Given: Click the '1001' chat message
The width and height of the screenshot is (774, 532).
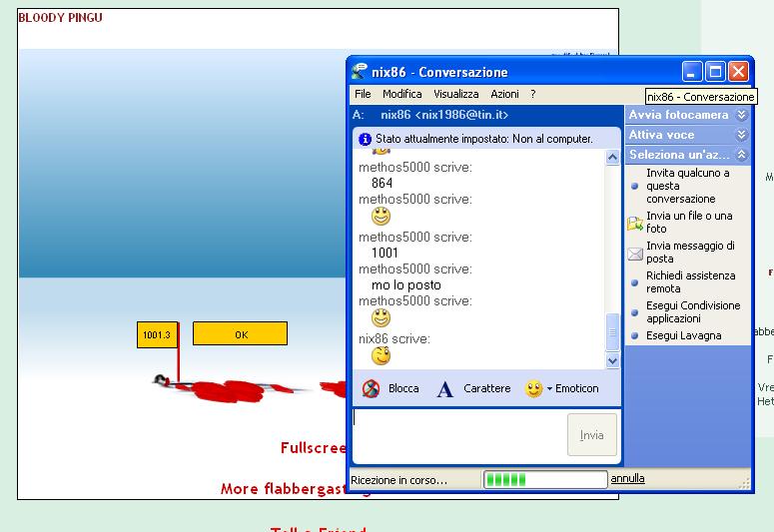Looking at the screenshot, I should pyautogui.click(x=385, y=254).
